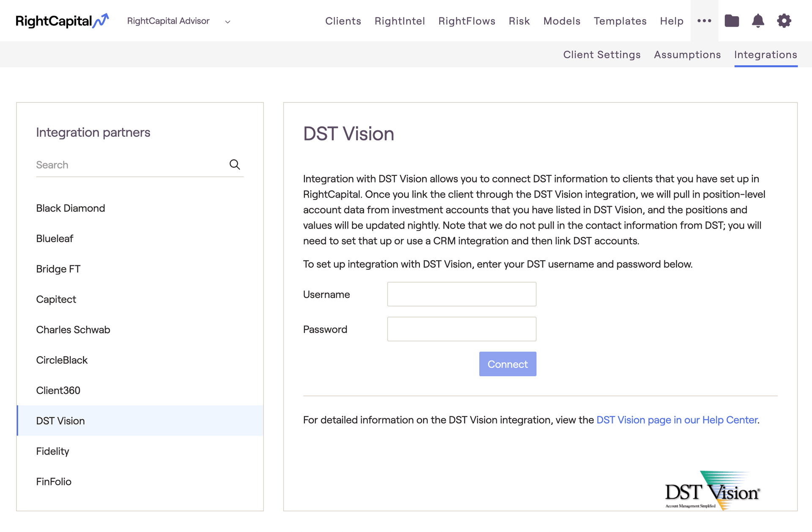Open the Models menu
This screenshot has width=812, height=532.
562,21
